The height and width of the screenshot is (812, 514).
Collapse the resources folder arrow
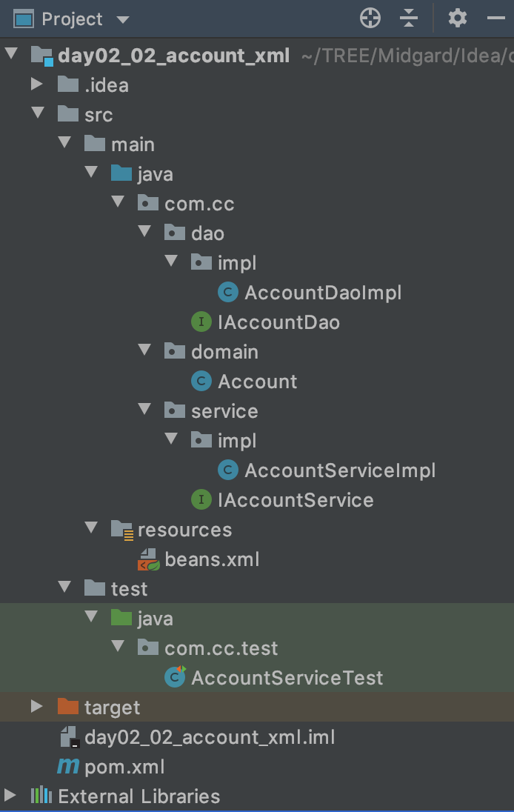coord(91,529)
